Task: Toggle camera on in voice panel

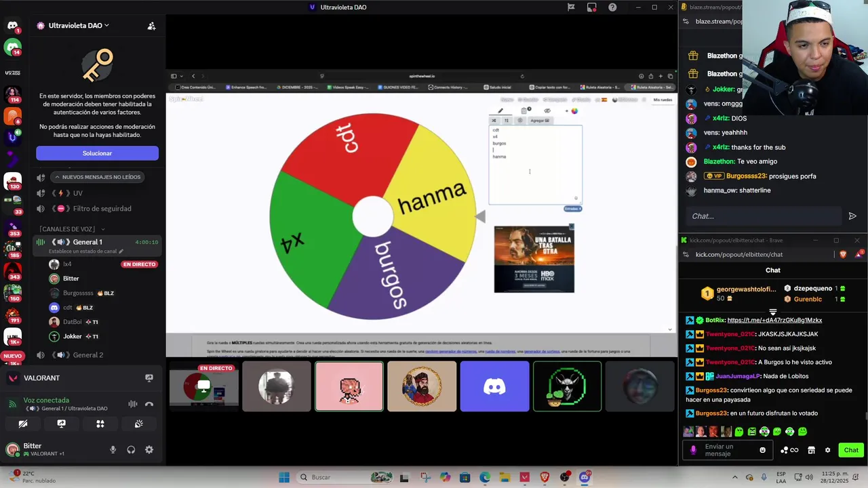Action: pos(22,424)
